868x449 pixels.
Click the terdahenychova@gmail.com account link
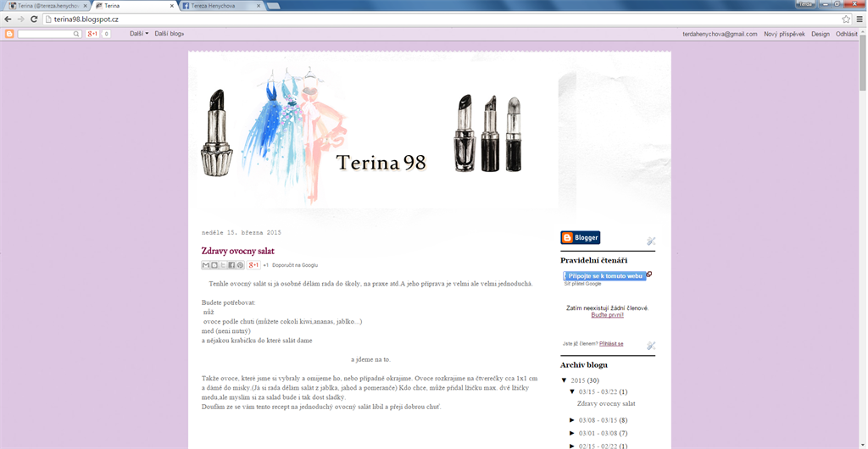pyautogui.click(x=720, y=34)
